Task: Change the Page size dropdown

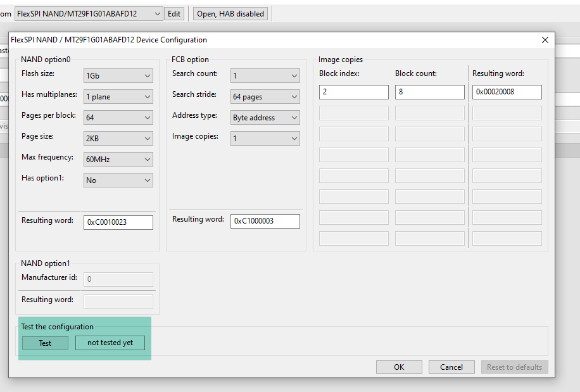Action: [x=118, y=139]
